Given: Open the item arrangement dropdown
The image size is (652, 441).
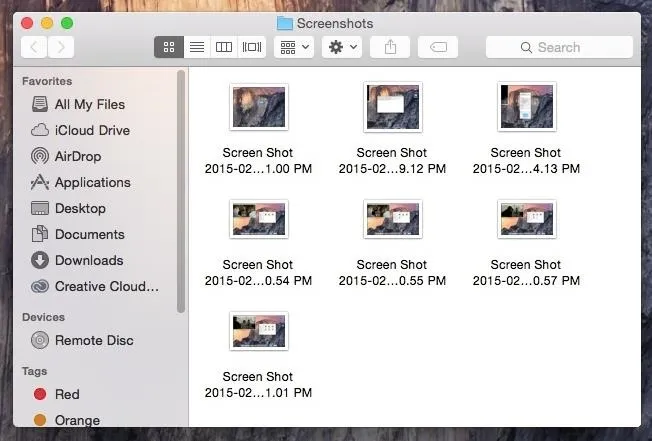Looking at the screenshot, I should pyautogui.click(x=294, y=47).
